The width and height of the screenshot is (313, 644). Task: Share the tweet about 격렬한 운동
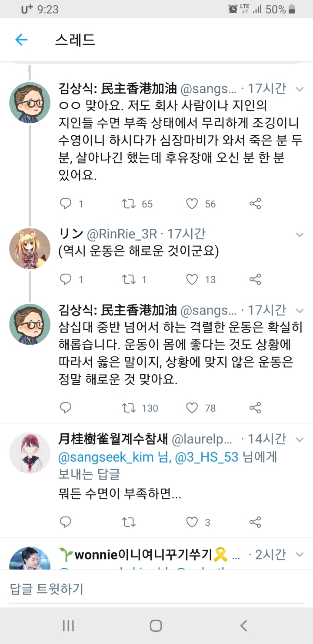(x=255, y=408)
